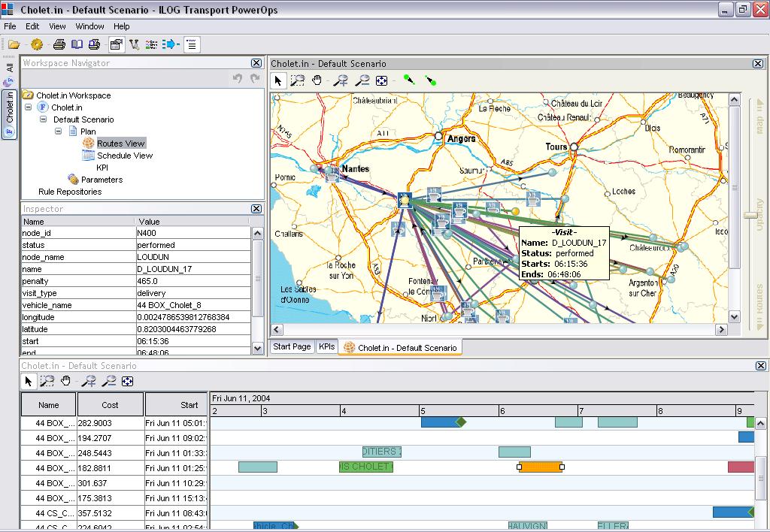The height and width of the screenshot is (532, 770).
Task: Collapse the Cholet.in tree node
Action: 28,107
